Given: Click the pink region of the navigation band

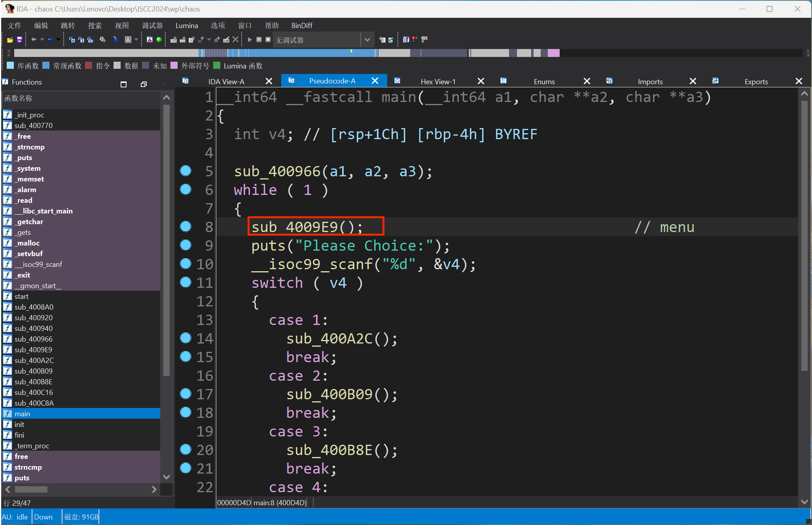Looking at the screenshot, I should pyautogui.click(x=553, y=53).
